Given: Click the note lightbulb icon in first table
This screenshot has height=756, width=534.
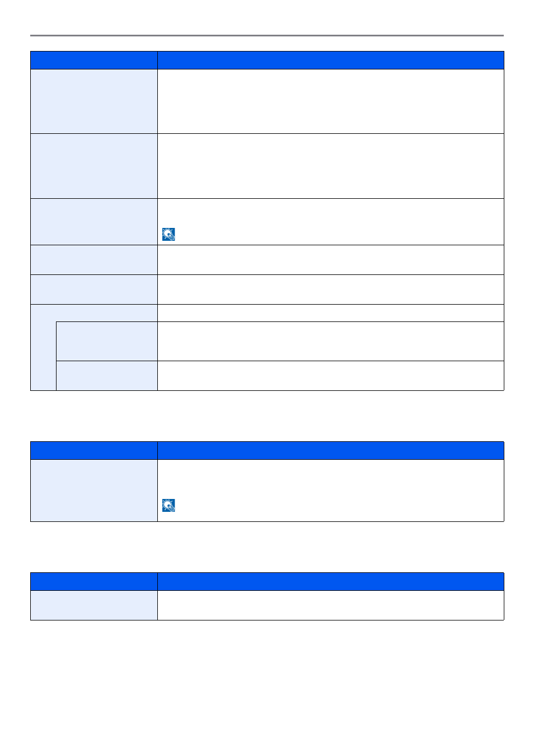Looking at the screenshot, I should pos(168,234).
